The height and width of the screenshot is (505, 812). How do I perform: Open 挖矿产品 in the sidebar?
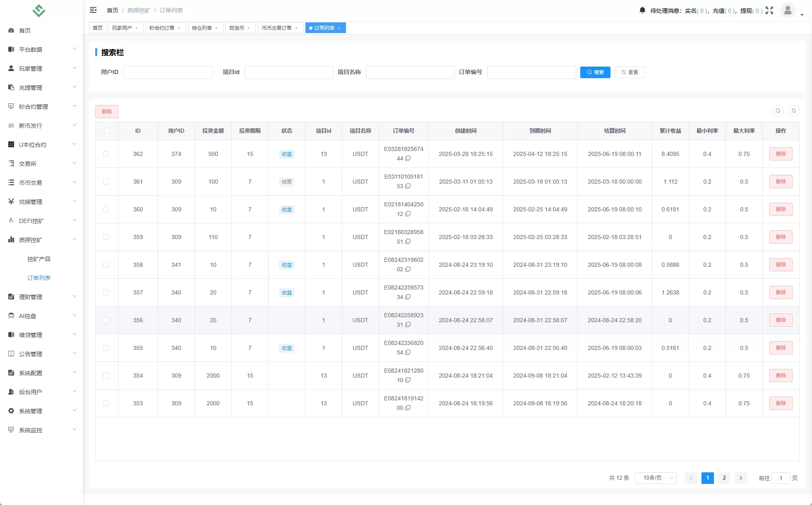pos(39,259)
